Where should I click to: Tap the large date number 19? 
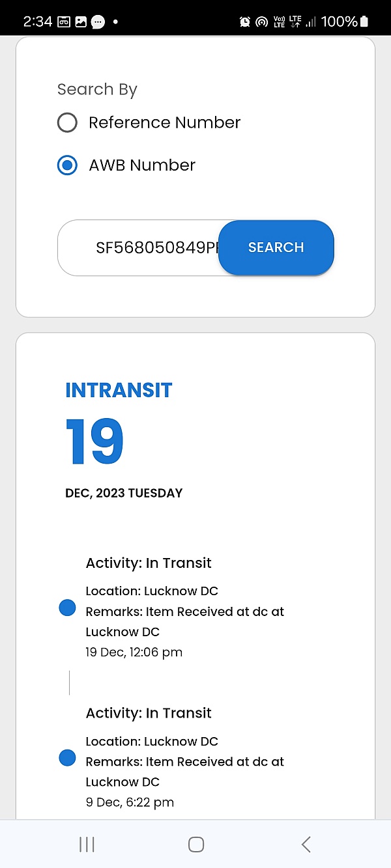click(94, 441)
